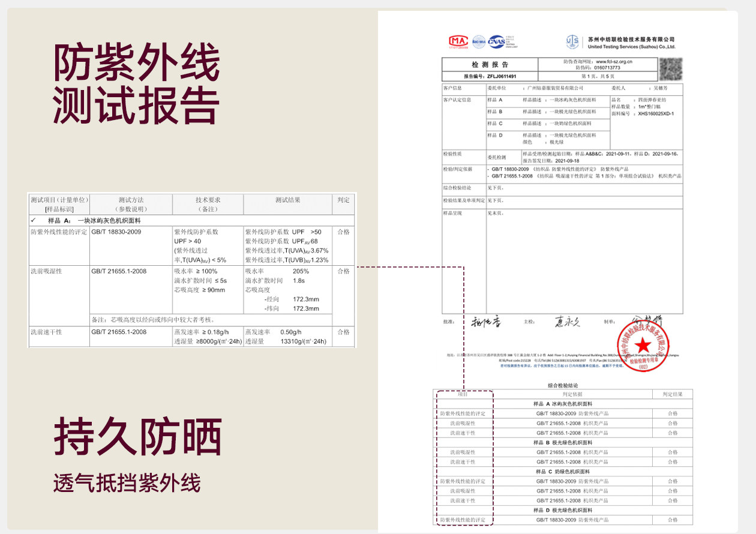Image resolution: width=756 pixels, height=534 pixels.
Task: Click the QR code on the report
Action: 671,70
